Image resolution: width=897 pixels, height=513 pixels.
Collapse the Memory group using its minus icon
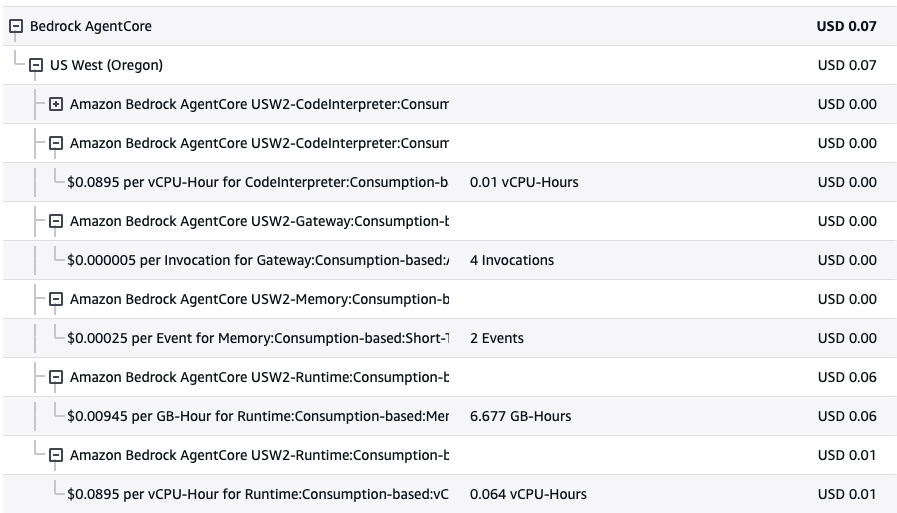(x=56, y=300)
